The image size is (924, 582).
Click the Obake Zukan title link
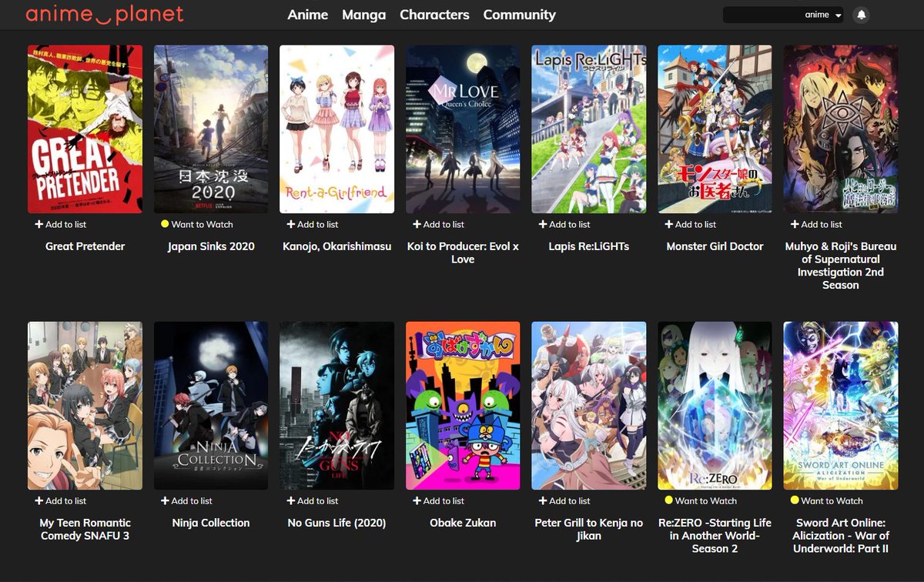click(x=463, y=523)
